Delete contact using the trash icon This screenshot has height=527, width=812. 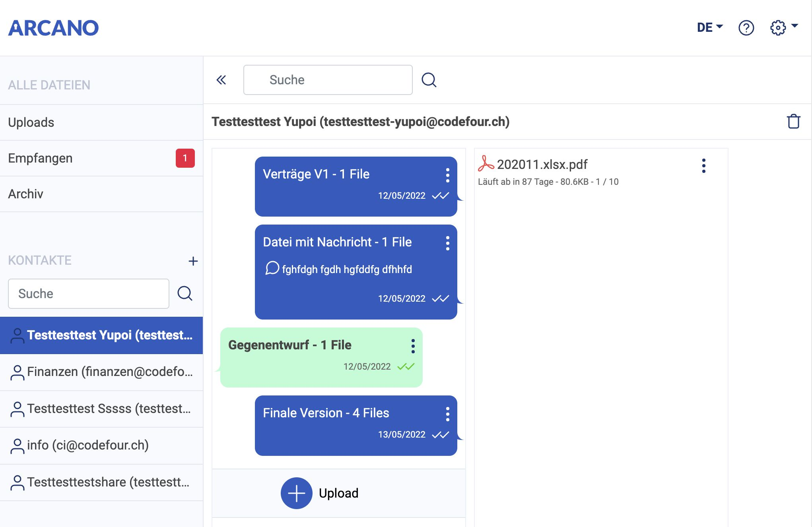point(793,122)
